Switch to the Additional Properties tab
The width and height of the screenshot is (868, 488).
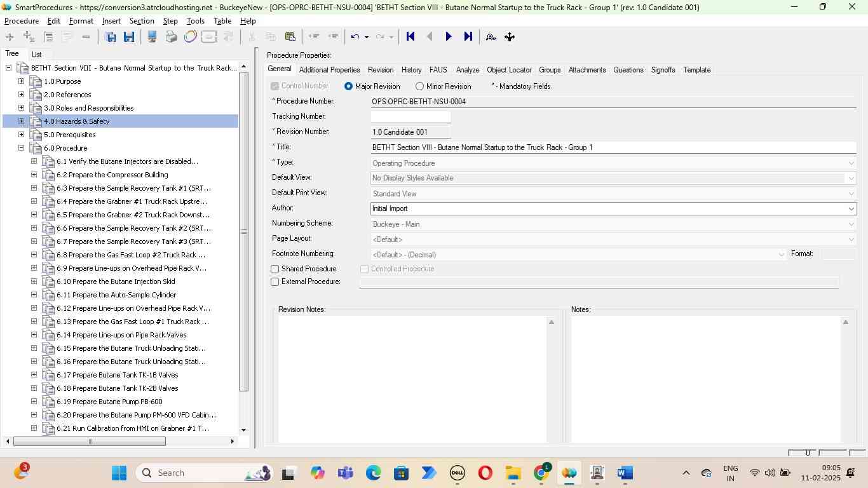(329, 70)
